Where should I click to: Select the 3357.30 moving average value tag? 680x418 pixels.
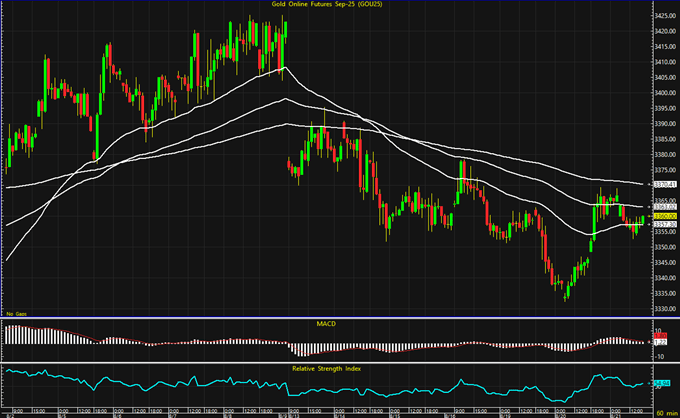point(665,224)
